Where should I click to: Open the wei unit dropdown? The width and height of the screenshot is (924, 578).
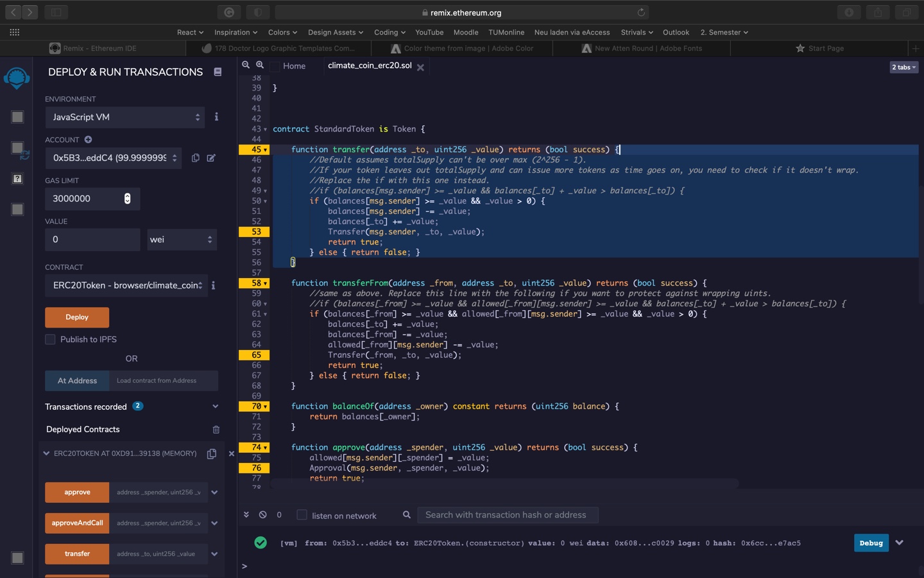(182, 240)
